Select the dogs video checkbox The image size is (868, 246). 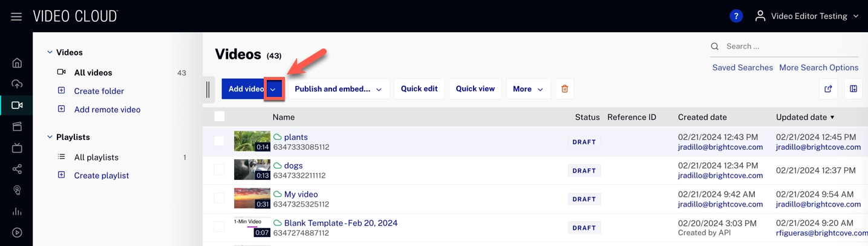click(x=219, y=170)
